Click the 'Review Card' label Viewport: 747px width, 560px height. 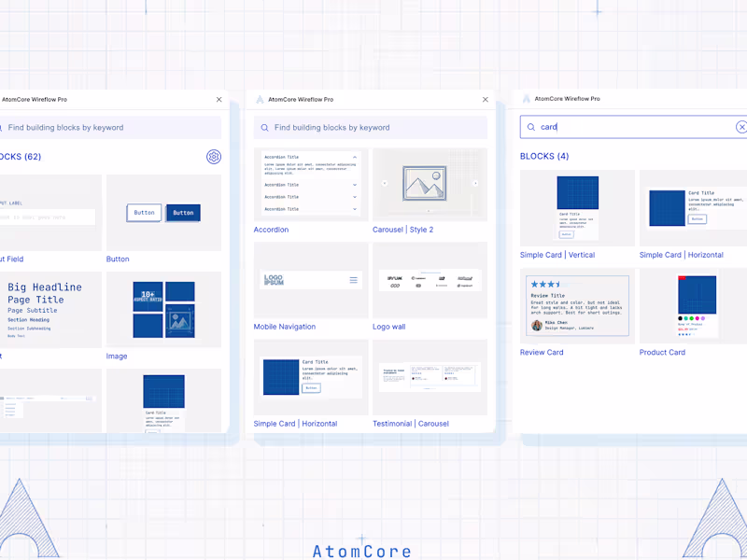[542, 353]
